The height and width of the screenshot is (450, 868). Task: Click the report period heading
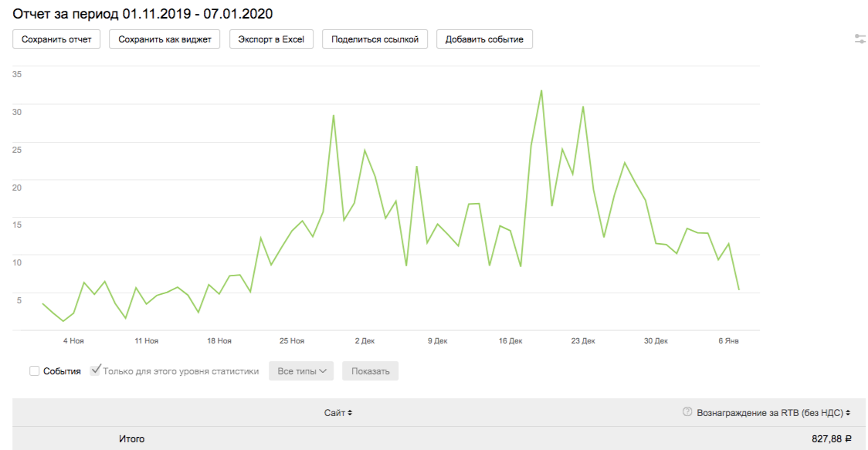(x=143, y=14)
